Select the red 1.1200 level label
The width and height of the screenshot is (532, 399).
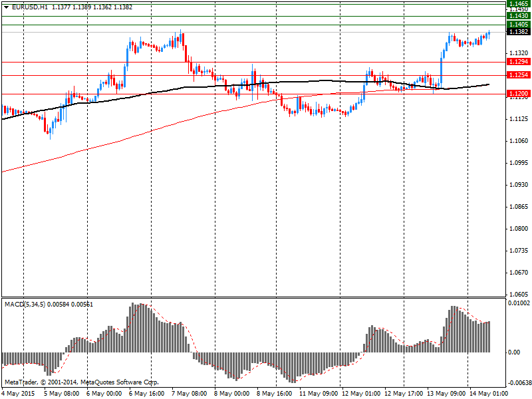[x=519, y=93]
